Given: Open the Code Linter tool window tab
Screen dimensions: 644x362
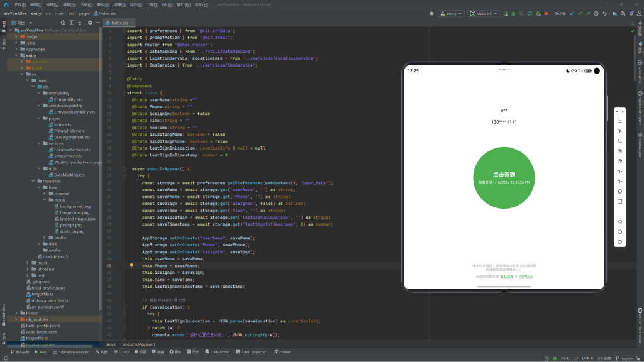Looking at the screenshot, I should 217,352.
